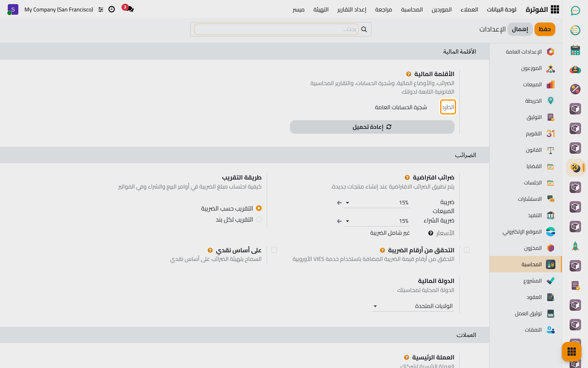The image size is (588, 368).
Task: Enable على أساس نقدي checkbox
Action: 274,250
